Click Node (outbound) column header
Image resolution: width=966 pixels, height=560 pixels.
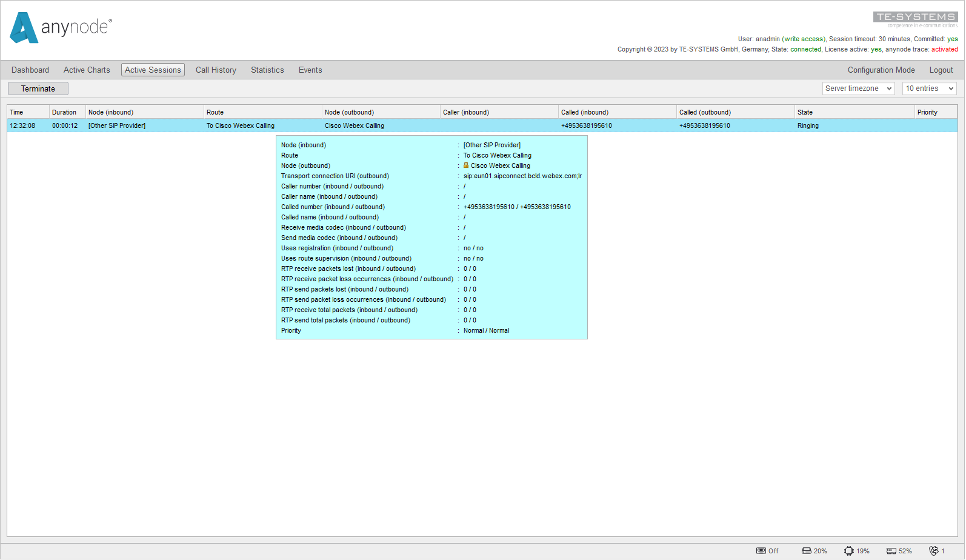[x=381, y=112]
